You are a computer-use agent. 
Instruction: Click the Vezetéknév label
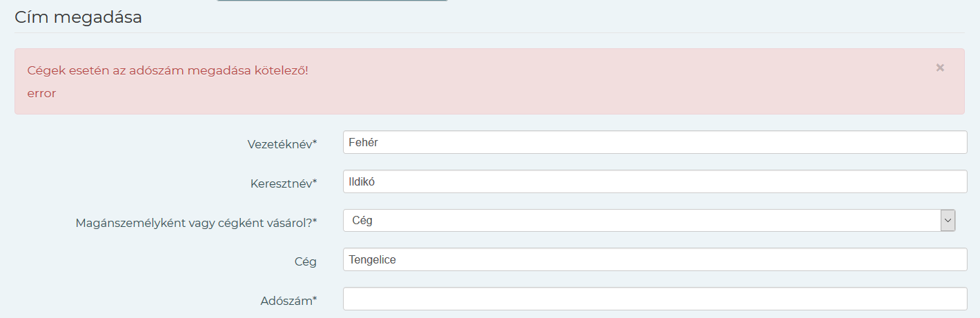(x=280, y=144)
